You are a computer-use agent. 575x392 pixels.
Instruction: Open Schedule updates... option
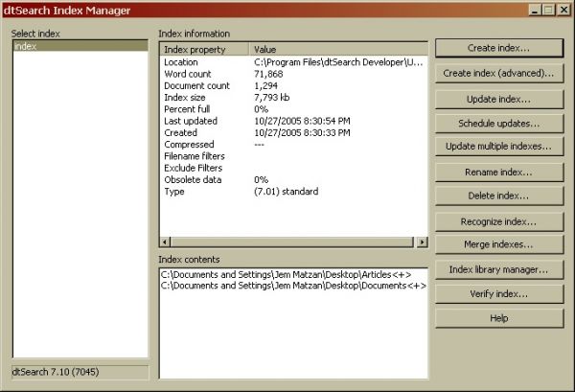[498, 124]
